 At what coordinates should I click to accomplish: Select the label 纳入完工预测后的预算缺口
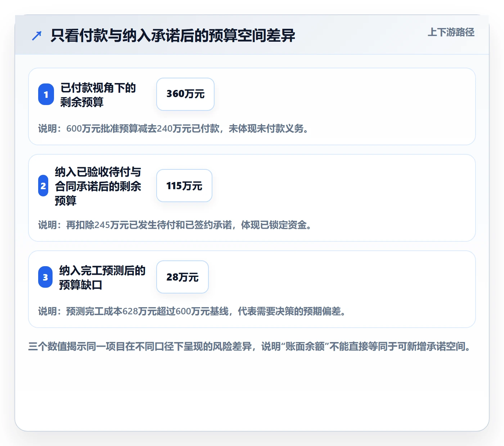pyautogui.click(x=102, y=277)
